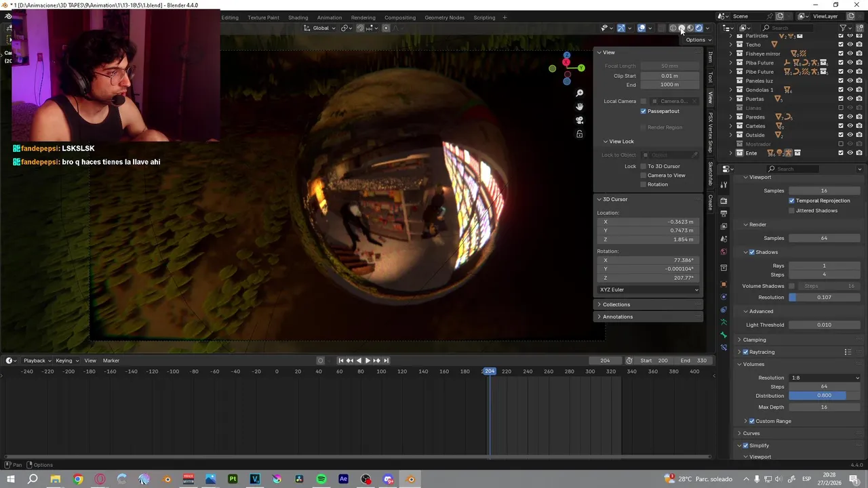The image size is (868, 488).
Task: Switch viewport shading to Wireframe
Action: [673, 28]
